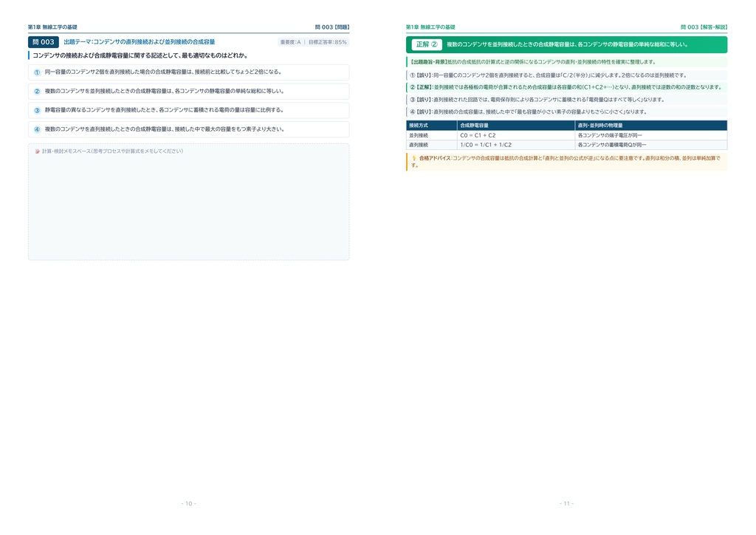Click inside the 計算・検討メモスペース box

click(x=188, y=202)
